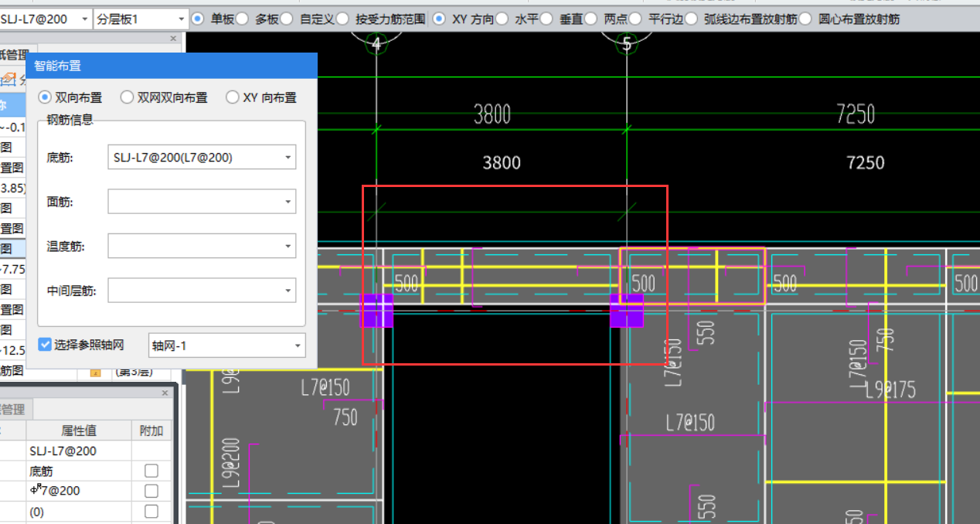
Task: Select 弧线边布置放射筋 radio option
Action: click(691, 19)
